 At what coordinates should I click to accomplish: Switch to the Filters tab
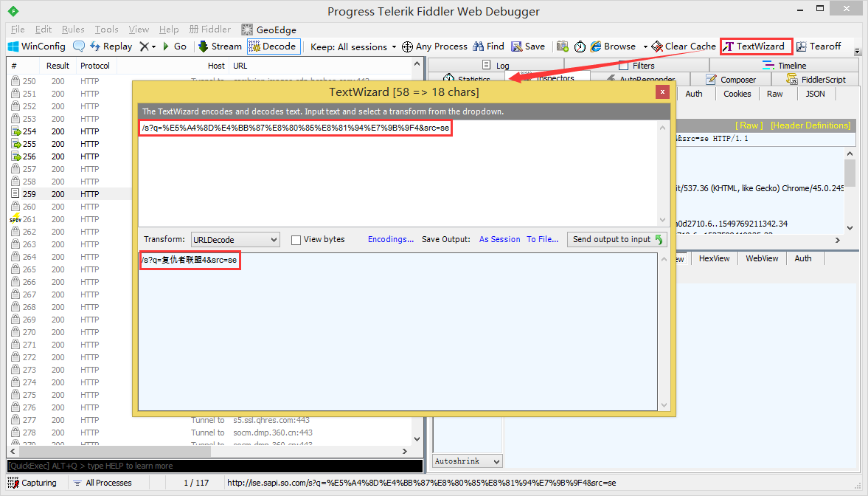(x=636, y=66)
